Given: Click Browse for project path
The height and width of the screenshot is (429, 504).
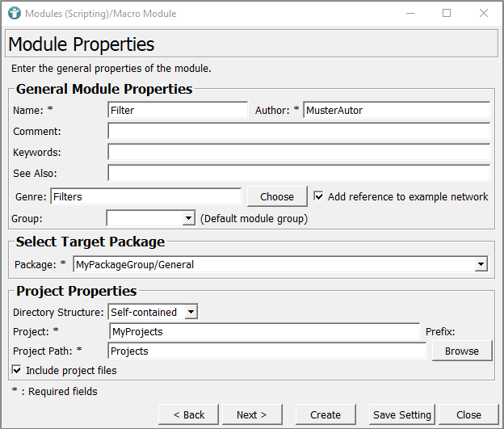Looking at the screenshot, I should click(462, 351).
